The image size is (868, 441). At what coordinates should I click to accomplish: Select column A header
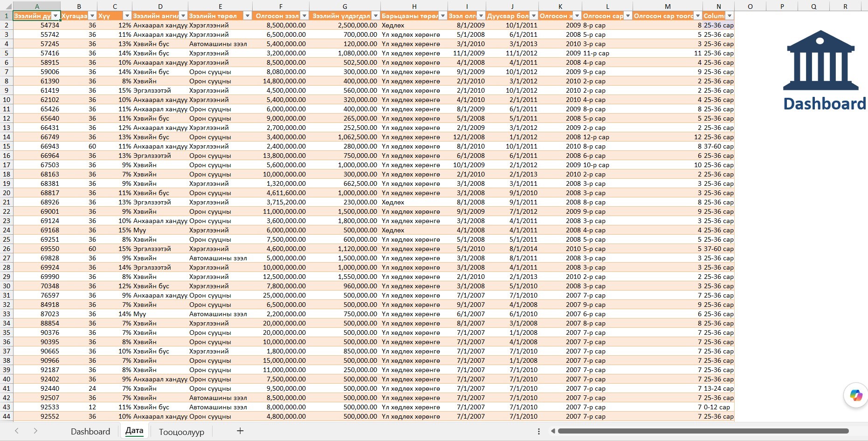[x=37, y=7]
